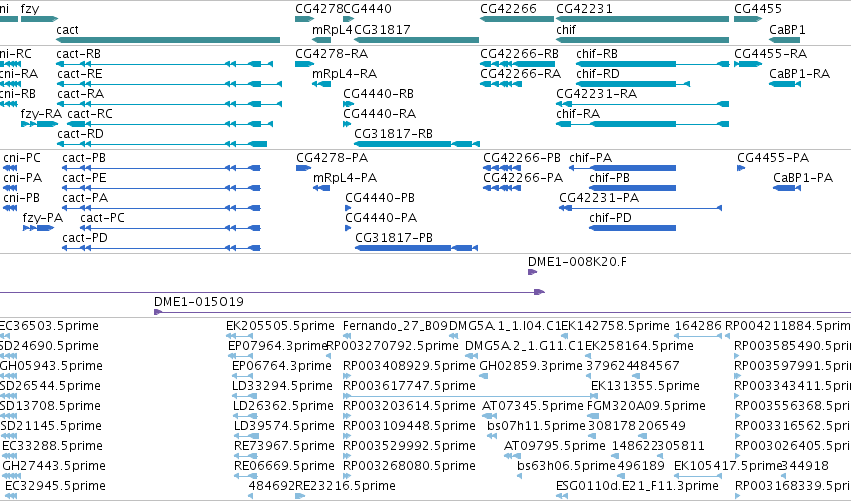Click the CG42231 gene label
The width and height of the screenshot is (851, 501).
[585, 9]
